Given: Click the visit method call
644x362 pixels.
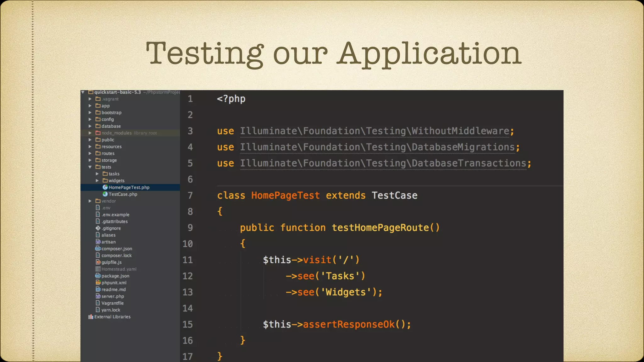Looking at the screenshot, I should coord(317,260).
